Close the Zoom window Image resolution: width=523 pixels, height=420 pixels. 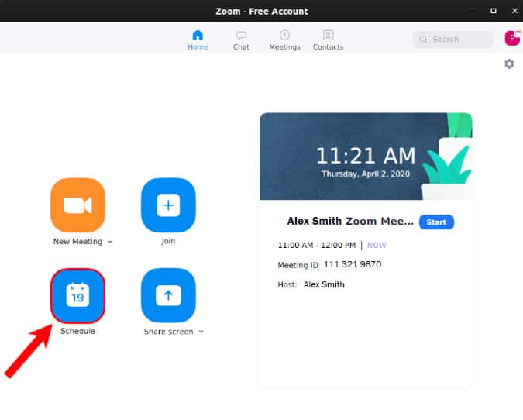[514, 11]
